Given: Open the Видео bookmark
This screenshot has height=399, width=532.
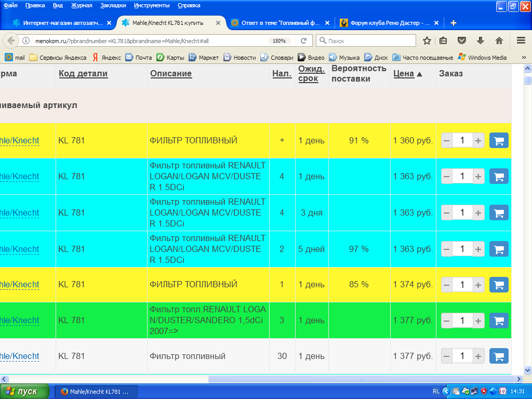Looking at the screenshot, I should pos(311,57).
